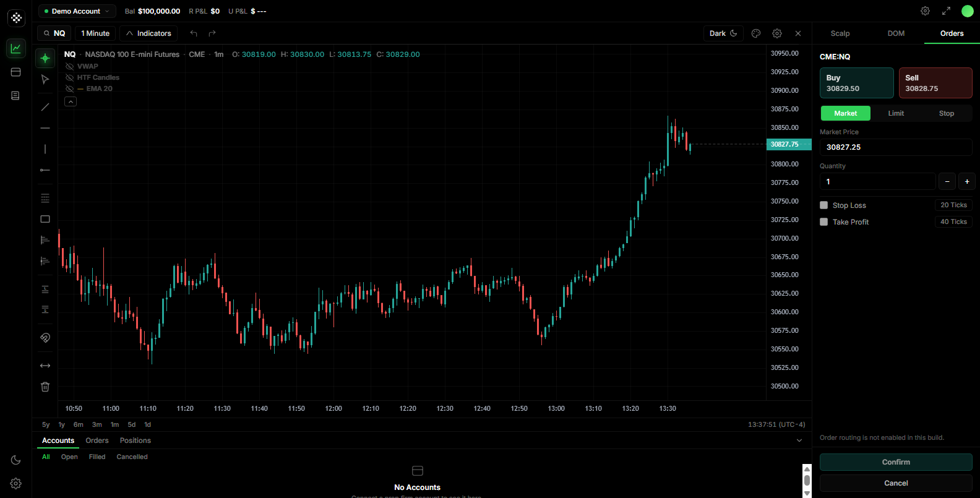Cancel the order
This screenshot has height=498, width=980.
click(896, 483)
